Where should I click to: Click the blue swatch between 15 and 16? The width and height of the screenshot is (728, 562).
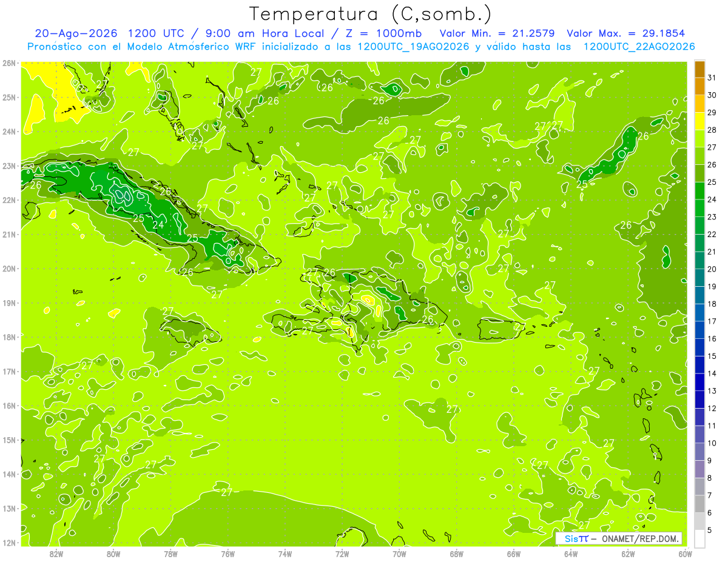click(x=700, y=347)
